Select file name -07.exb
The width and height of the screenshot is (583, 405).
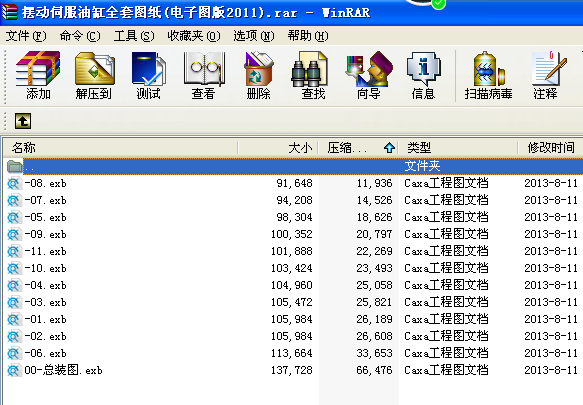coord(45,200)
